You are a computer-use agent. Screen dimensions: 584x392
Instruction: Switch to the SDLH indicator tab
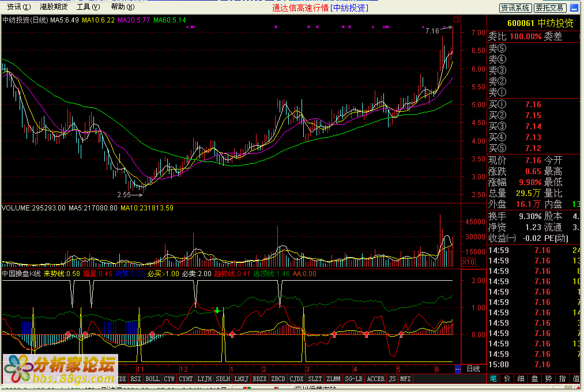223,379
